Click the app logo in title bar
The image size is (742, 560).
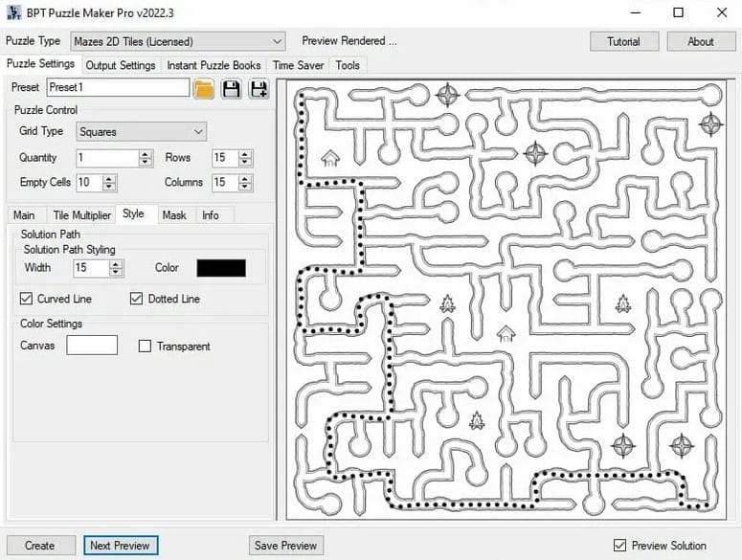13,12
